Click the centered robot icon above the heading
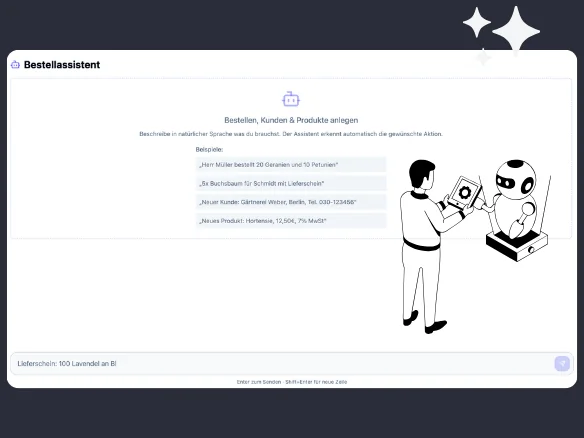584x438 pixels. click(x=291, y=99)
